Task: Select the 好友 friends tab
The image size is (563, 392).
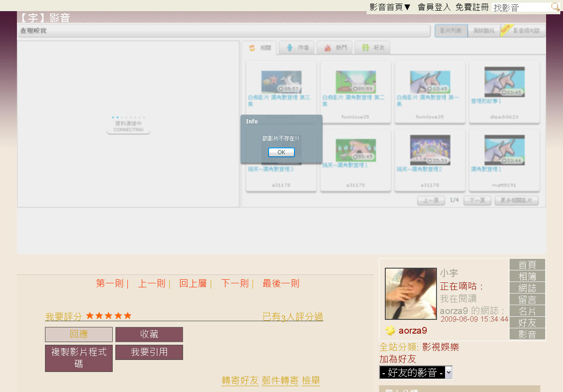Action: (373, 48)
